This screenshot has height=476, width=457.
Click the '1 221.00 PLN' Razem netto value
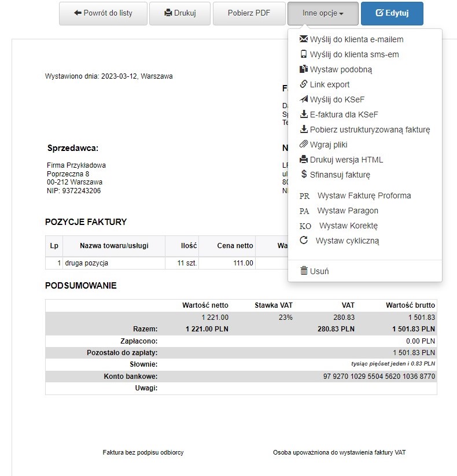(207, 329)
